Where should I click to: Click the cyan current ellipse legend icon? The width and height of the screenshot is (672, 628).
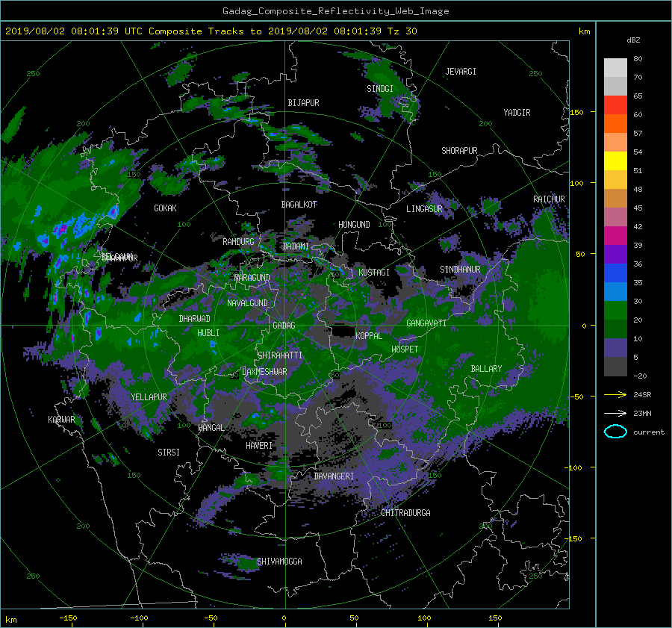(615, 432)
